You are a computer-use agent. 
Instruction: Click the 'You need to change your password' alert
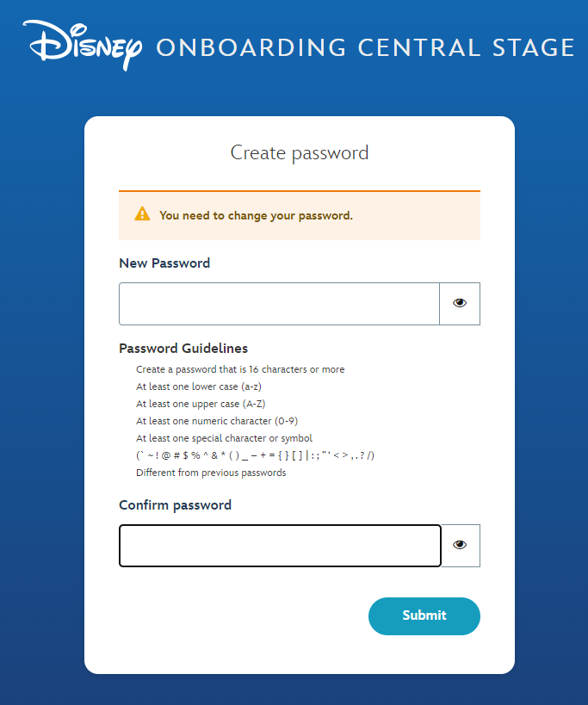click(300, 215)
